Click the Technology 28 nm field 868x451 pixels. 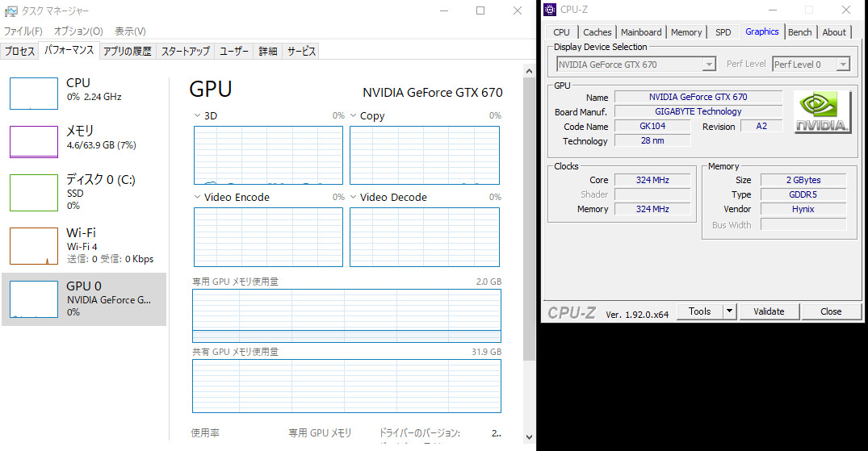coord(652,140)
